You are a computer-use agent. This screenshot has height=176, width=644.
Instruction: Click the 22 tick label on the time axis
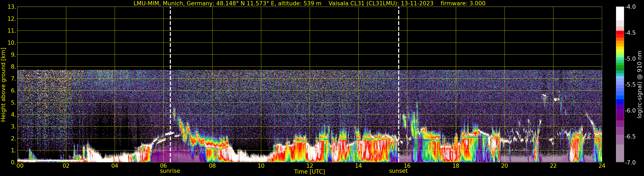point(553,166)
